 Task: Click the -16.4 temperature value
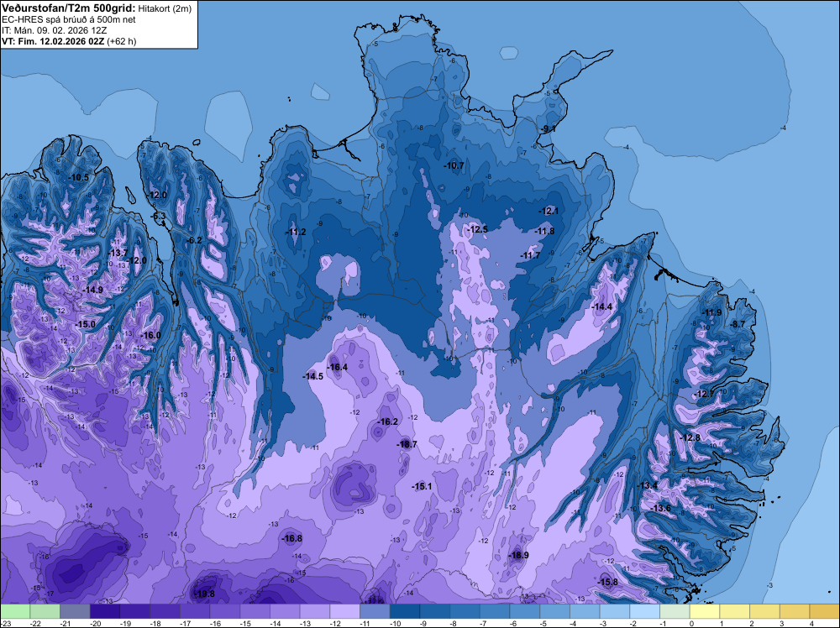pyautogui.click(x=338, y=367)
